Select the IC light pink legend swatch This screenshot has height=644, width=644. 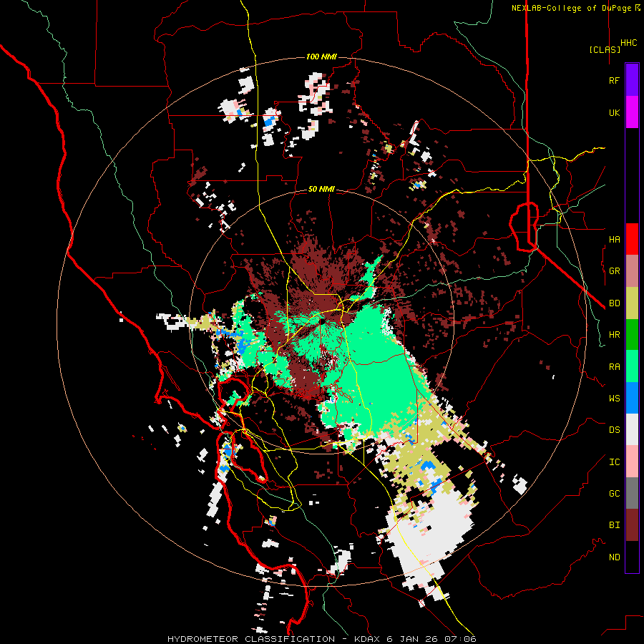click(x=632, y=462)
